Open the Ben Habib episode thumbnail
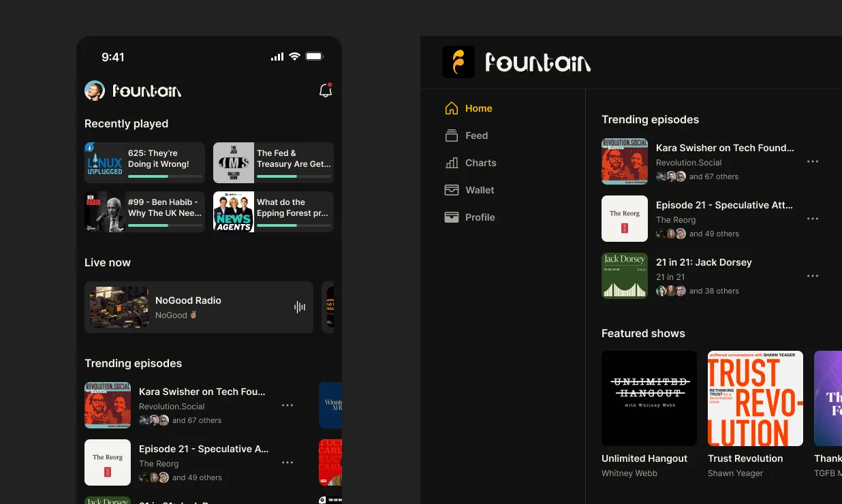The height and width of the screenshot is (504, 842). [x=104, y=212]
